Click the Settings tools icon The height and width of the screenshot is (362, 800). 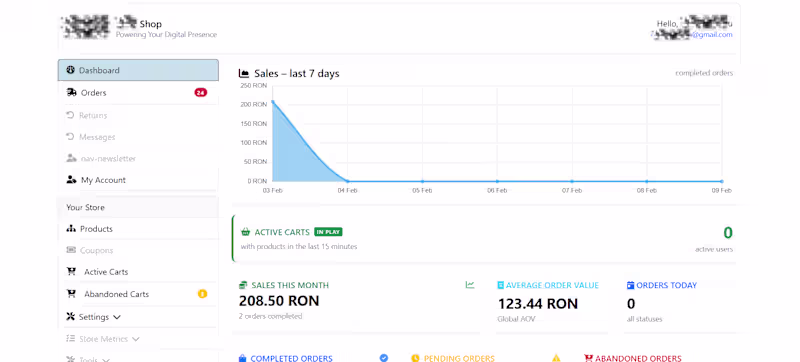[x=70, y=317]
